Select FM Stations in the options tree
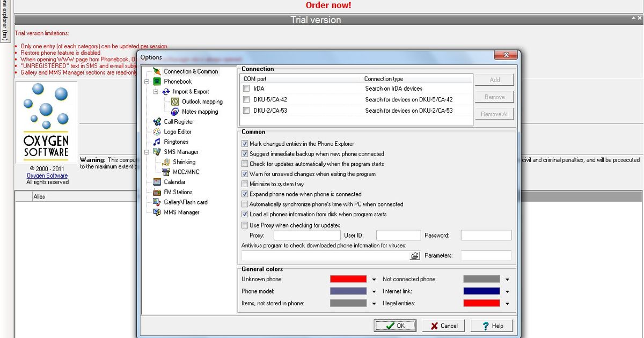Screen dimensions: 644x338 (178, 192)
